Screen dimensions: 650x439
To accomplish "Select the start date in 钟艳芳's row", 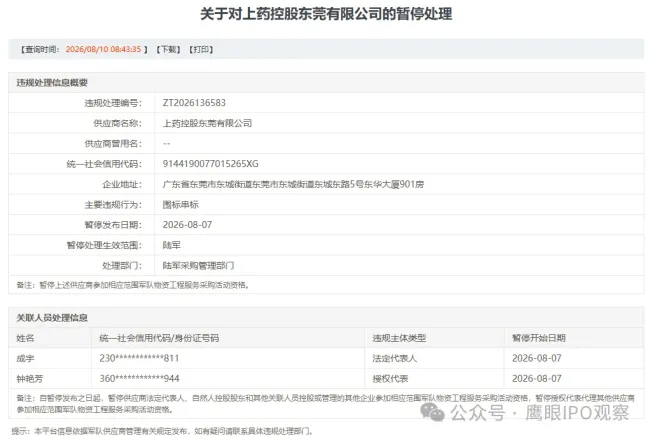I will pyautogui.click(x=537, y=378).
